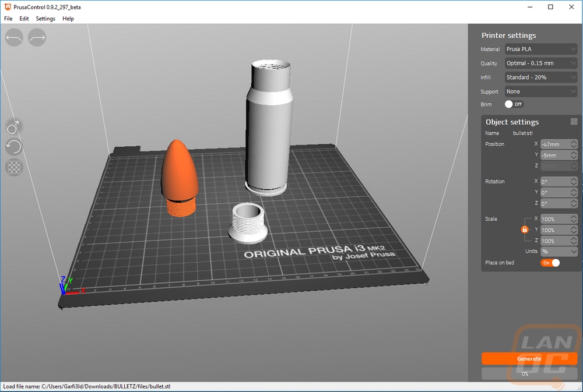Open the Settings menu

[45, 19]
